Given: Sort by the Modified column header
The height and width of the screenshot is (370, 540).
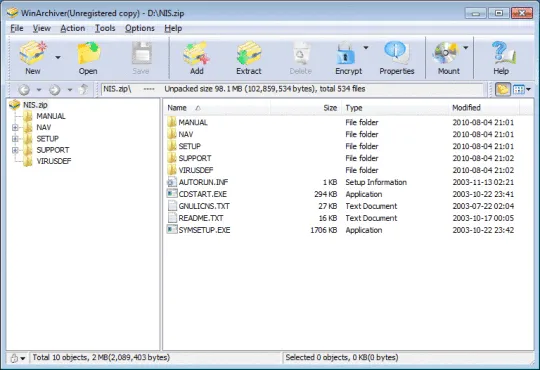Looking at the screenshot, I should click(484, 108).
